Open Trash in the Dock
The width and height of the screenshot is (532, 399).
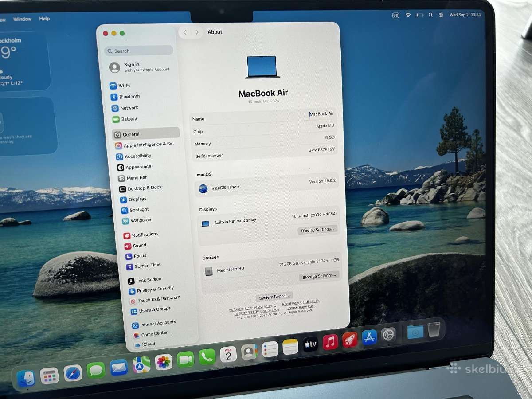coord(434,330)
